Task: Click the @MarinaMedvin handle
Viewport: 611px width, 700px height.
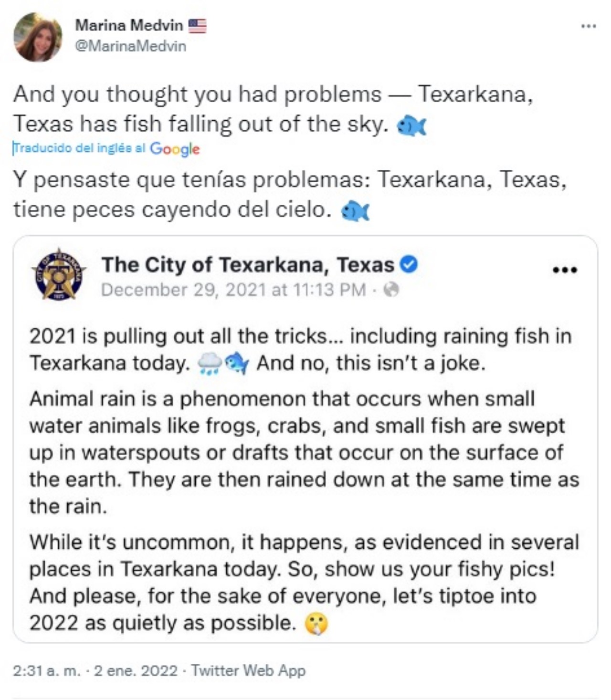Action: click(x=131, y=46)
